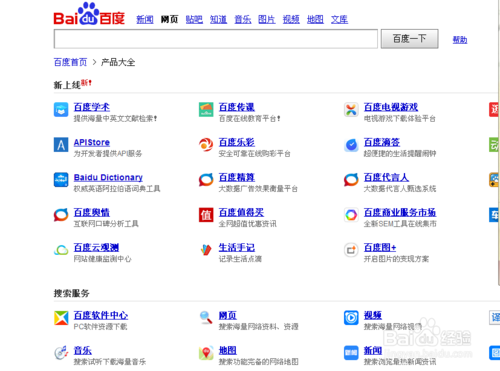Click the 生活手记 icon
Screen dimensions: 500x371
coord(206,250)
